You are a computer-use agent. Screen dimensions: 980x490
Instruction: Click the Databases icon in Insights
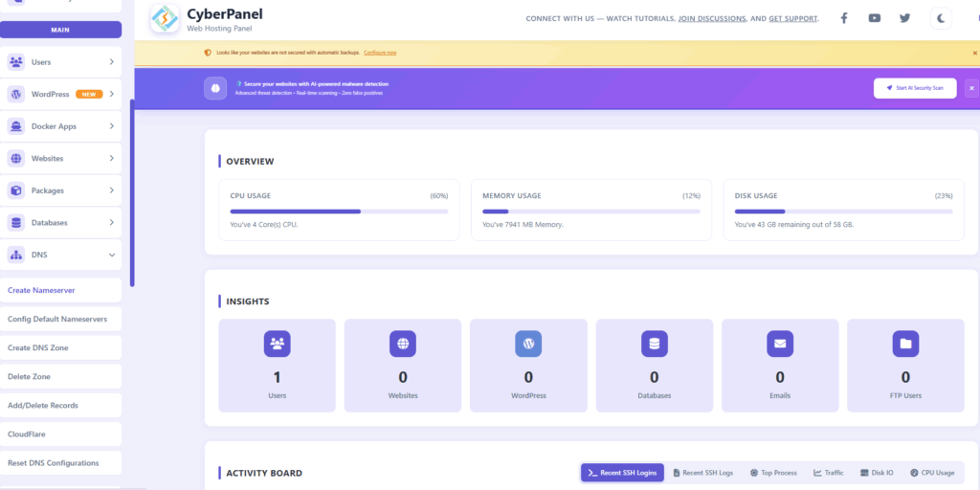point(655,344)
